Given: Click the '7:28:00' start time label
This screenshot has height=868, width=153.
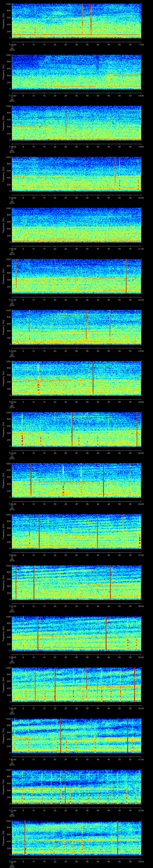Looking at the screenshot, I should pos(12,657).
